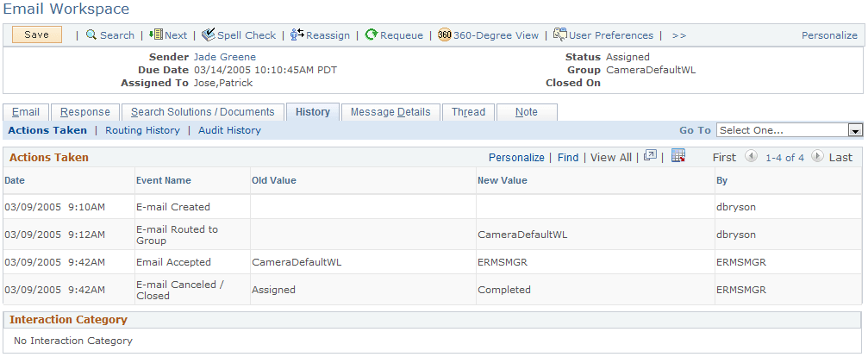Click the Reassign icon
The image size is (868, 357).
[x=297, y=35]
